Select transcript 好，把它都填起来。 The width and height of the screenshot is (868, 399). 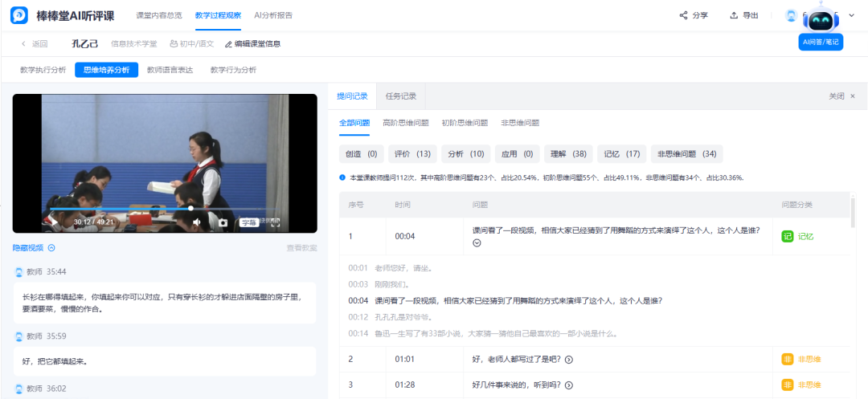(165, 361)
